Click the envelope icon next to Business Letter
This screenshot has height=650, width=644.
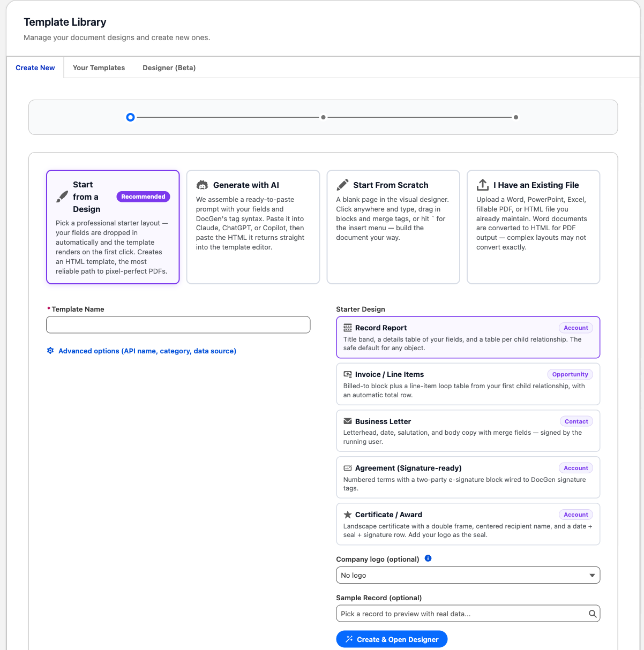pos(348,421)
